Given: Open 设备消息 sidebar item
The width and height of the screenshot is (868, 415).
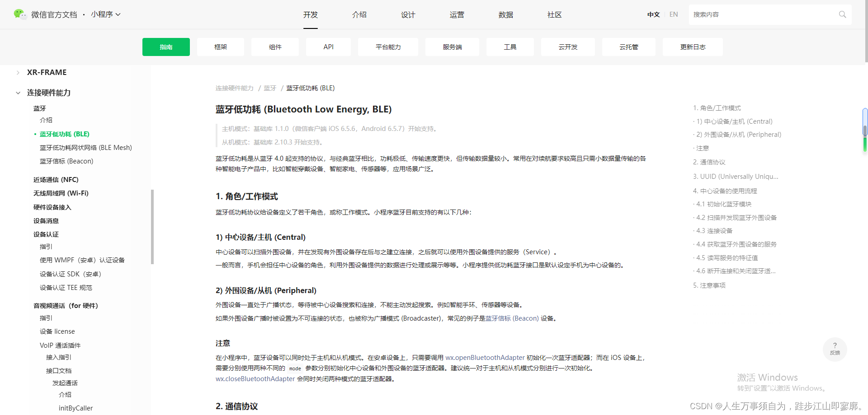Looking at the screenshot, I should [x=46, y=221].
